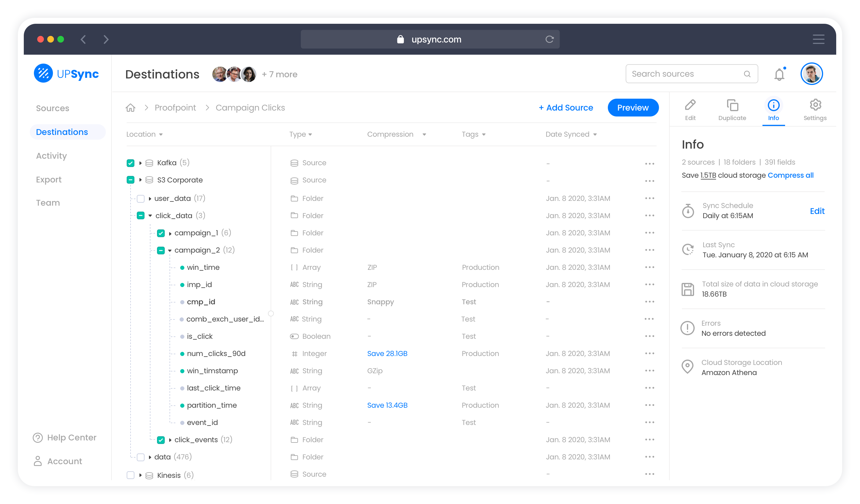Click the tree column divider handle
Viewport: 860px width, 504px height.
click(x=271, y=314)
